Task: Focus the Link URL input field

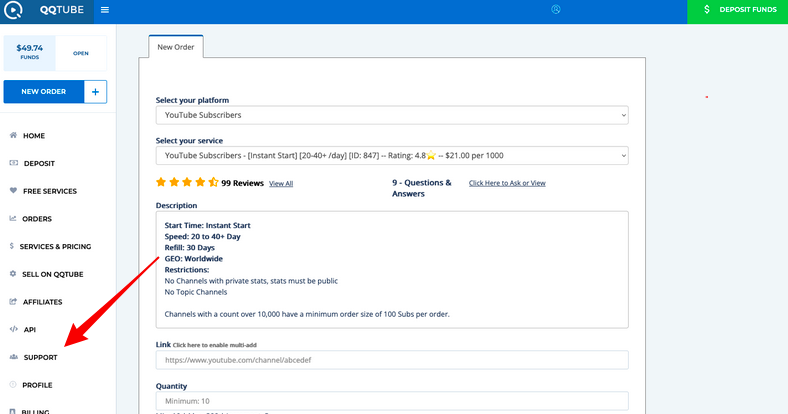Action: (392, 360)
